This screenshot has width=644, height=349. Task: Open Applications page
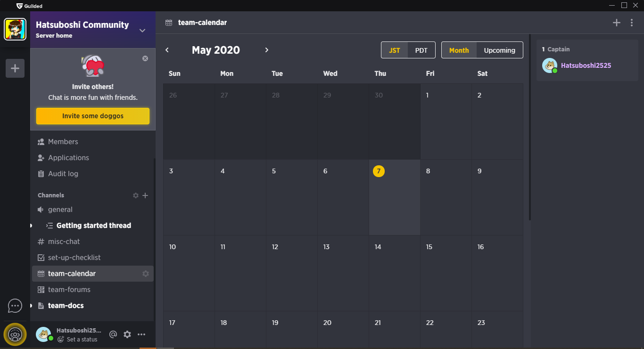63,158
